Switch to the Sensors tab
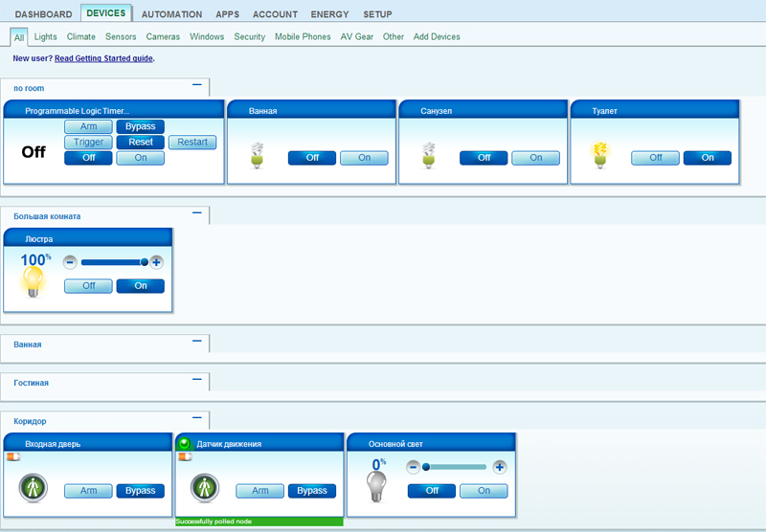 coord(121,36)
